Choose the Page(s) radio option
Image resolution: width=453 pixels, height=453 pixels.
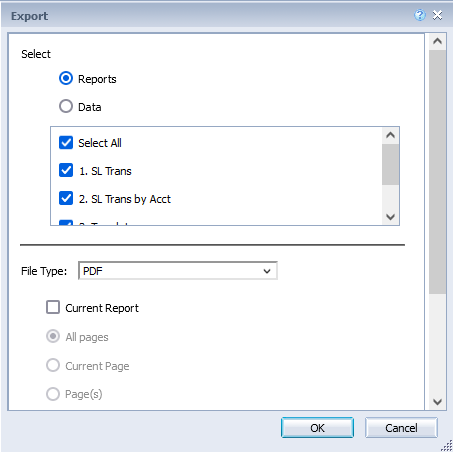tap(53, 394)
